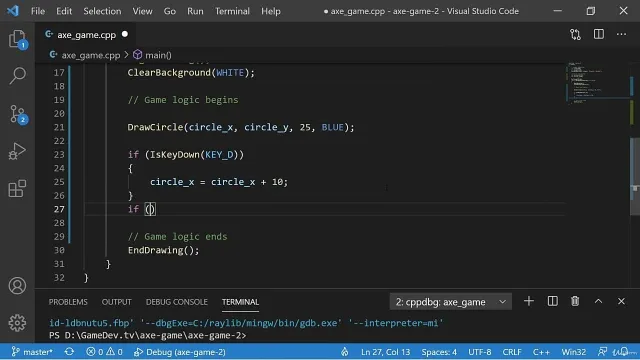This screenshot has width=640, height=360.
Task: Switch to the DEBUG CONSOLE tab
Action: coord(177,302)
